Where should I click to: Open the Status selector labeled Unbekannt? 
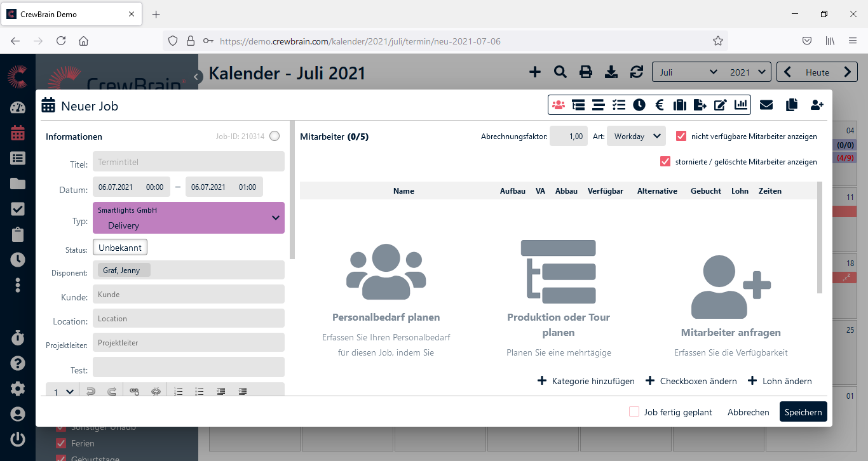tap(120, 247)
